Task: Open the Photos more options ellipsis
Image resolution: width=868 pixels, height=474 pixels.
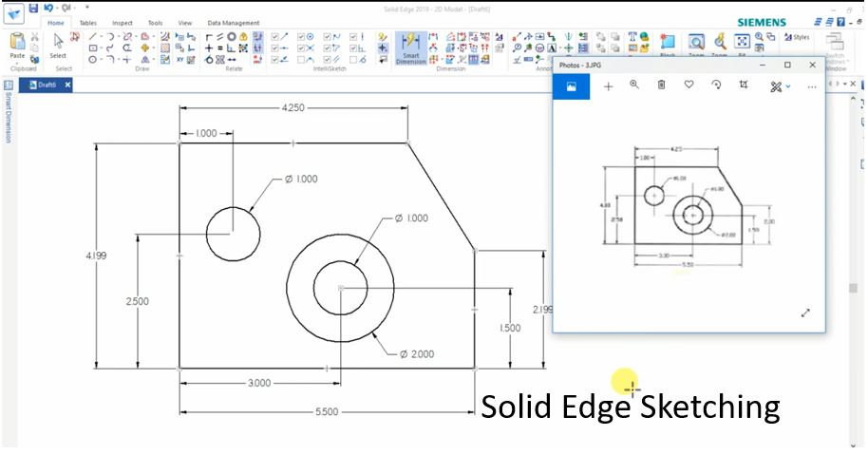Action: 812,87
